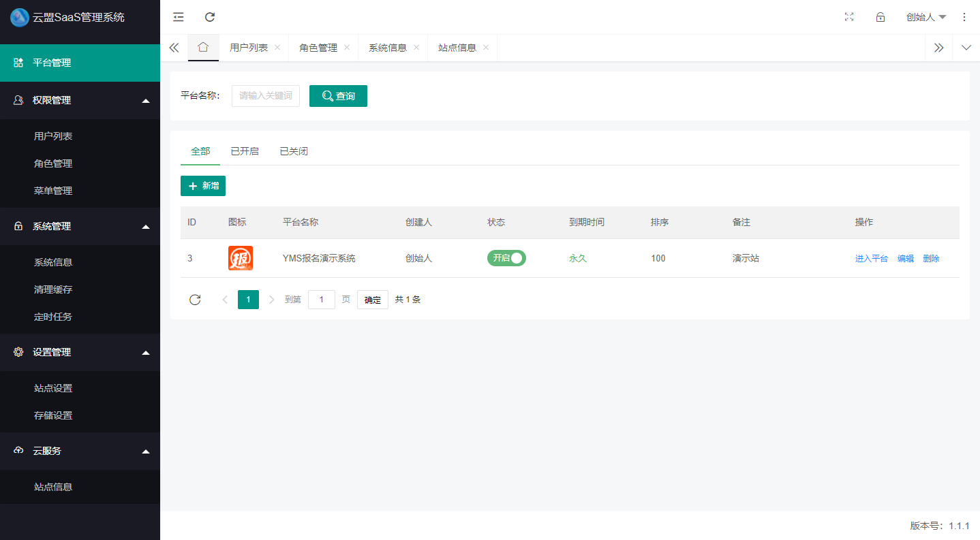Open the 站点信息 tab
Image resolution: width=980 pixels, height=540 pixels.
(x=457, y=48)
